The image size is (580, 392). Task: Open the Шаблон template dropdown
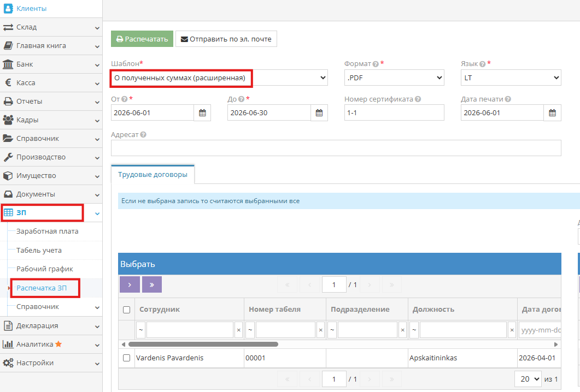click(219, 78)
